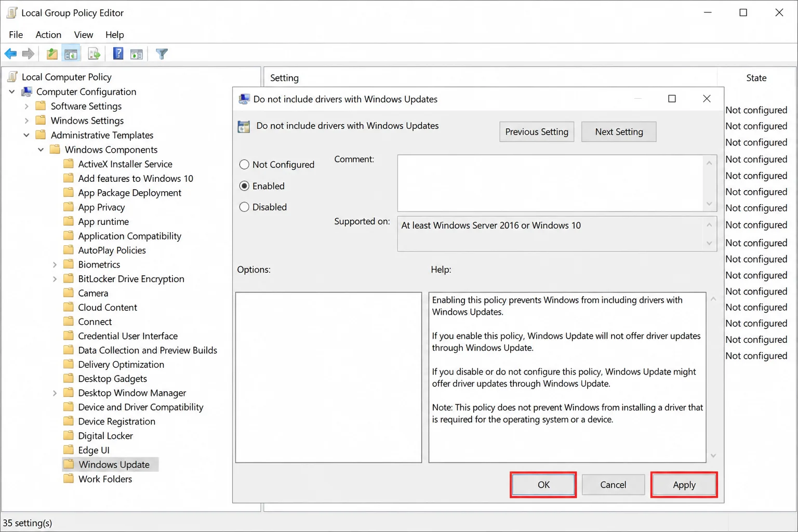Screen dimensions: 798x532
Task: Select the Cloud Content tree item
Action: [108, 308]
